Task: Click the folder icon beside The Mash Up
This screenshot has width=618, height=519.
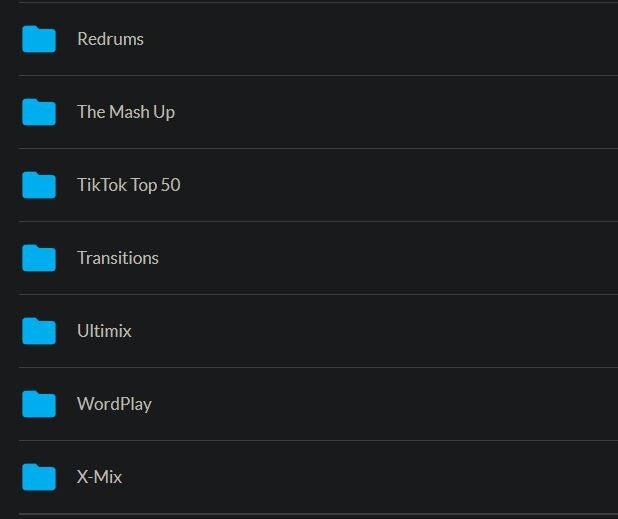Action: pyautogui.click(x=39, y=112)
